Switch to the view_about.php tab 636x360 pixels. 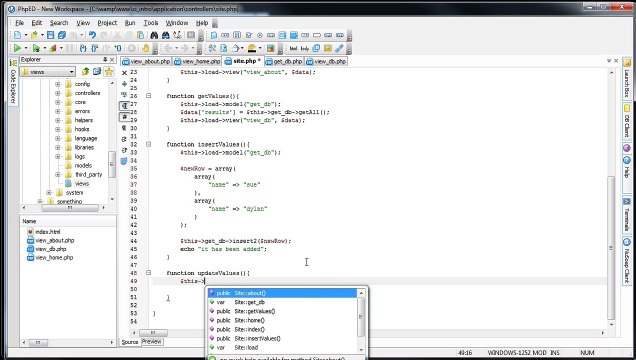146,62
